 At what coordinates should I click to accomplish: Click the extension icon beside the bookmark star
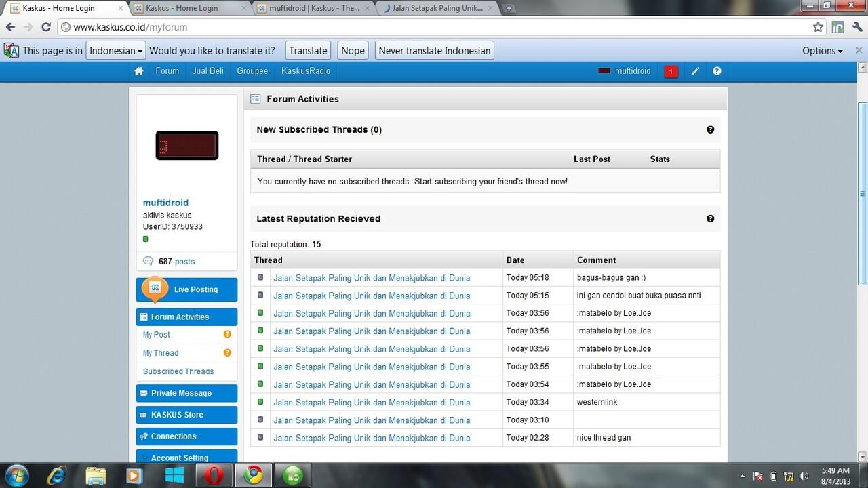pos(838,27)
